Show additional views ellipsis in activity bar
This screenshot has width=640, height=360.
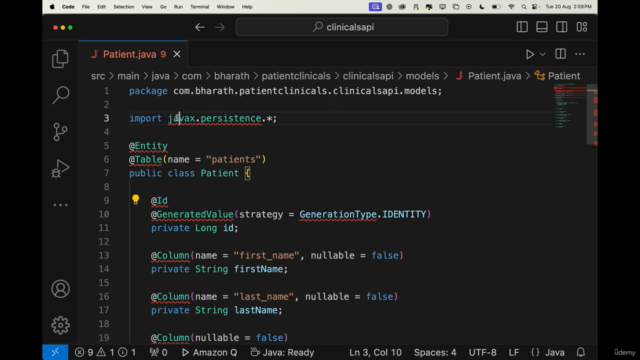coord(60,205)
